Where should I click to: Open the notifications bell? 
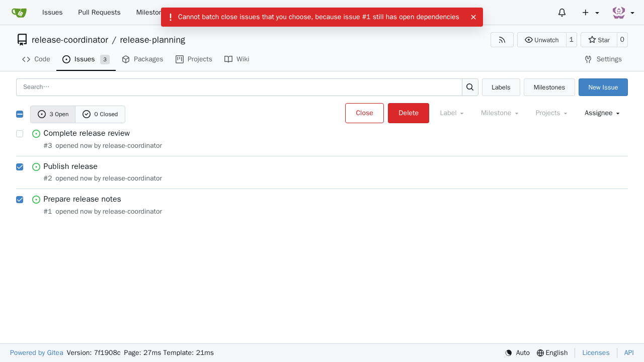tap(562, 13)
